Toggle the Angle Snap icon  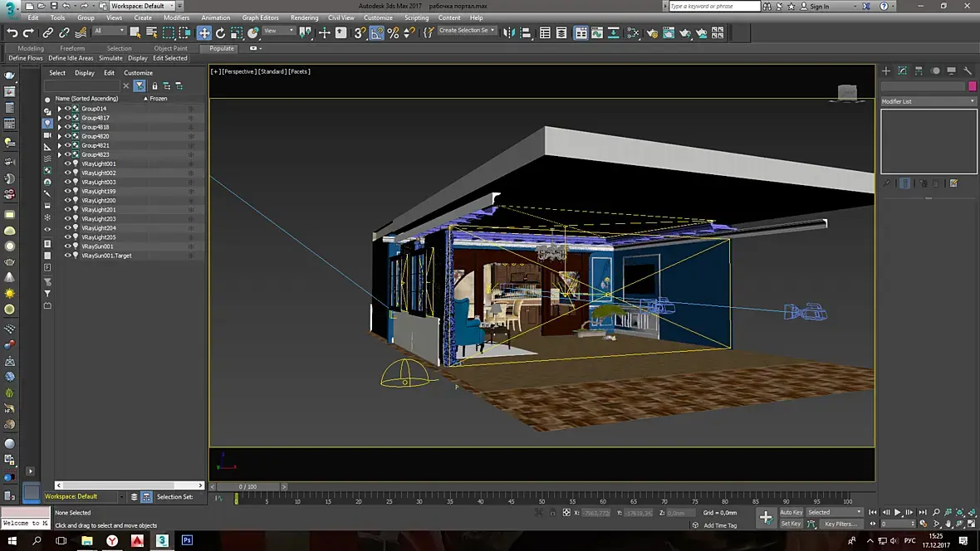377,33
